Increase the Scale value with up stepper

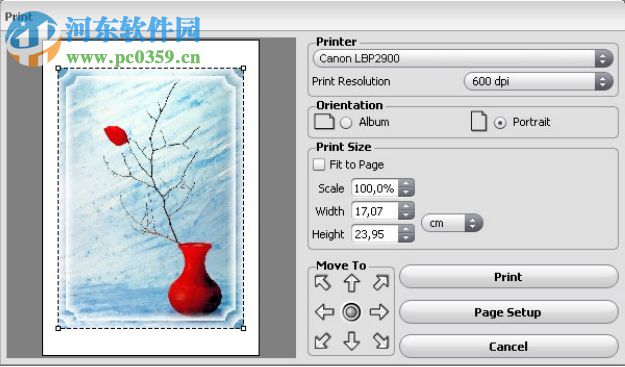pyautogui.click(x=406, y=183)
